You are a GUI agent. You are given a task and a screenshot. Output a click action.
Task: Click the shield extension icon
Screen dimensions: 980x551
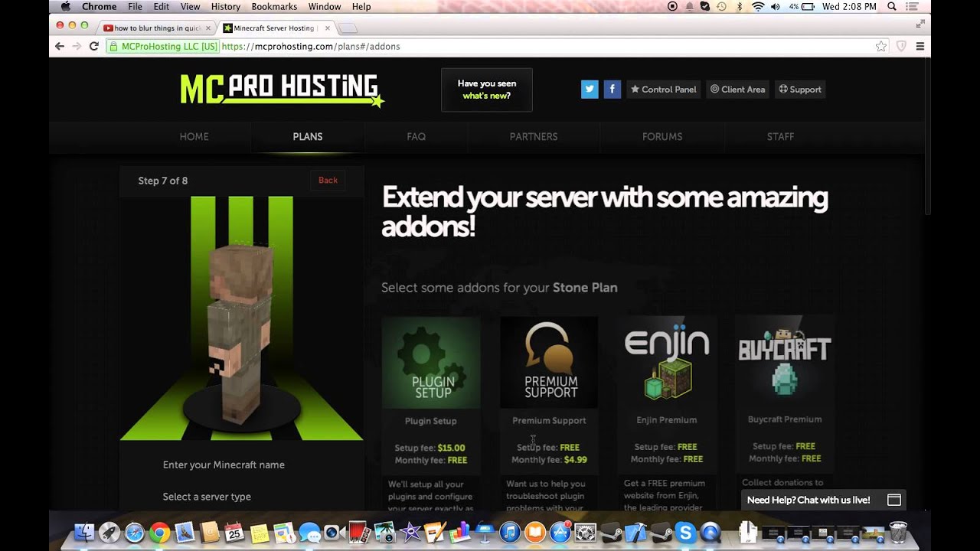[x=901, y=47]
